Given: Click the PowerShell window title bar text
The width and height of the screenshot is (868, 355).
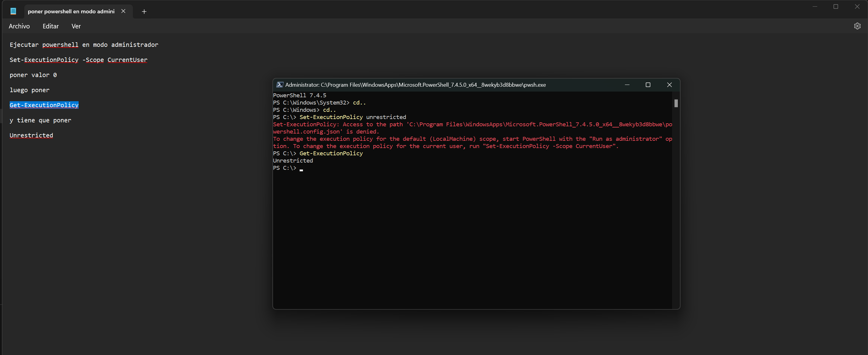Looking at the screenshot, I should [x=415, y=85].
